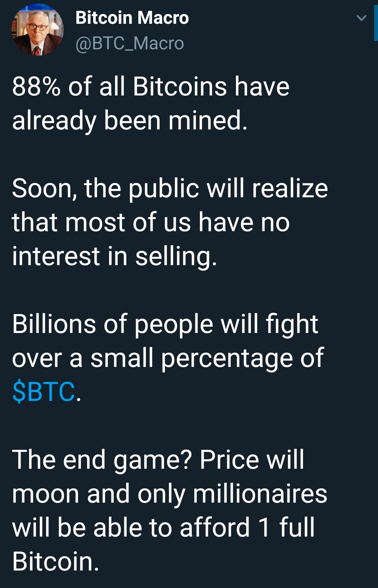Tap the Bitcoin Macro profile avatar
This screenshot has width=378, height=588.
click(37, 30)
